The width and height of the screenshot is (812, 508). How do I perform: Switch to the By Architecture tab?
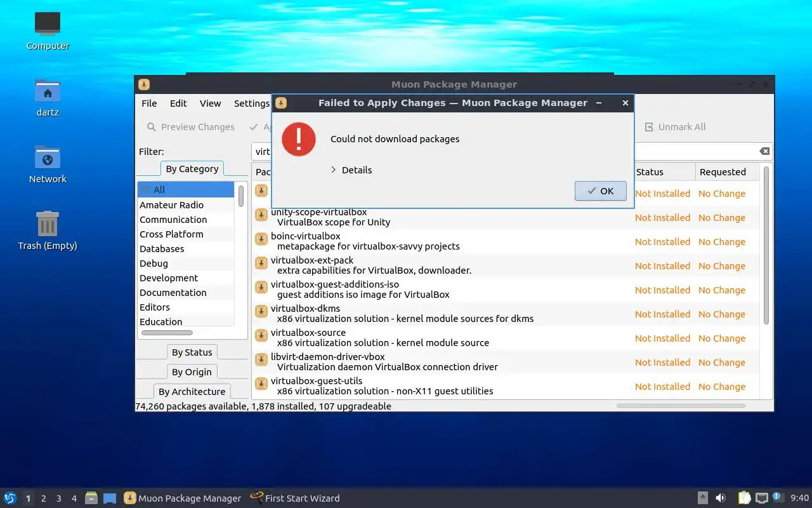coord(192,392)
